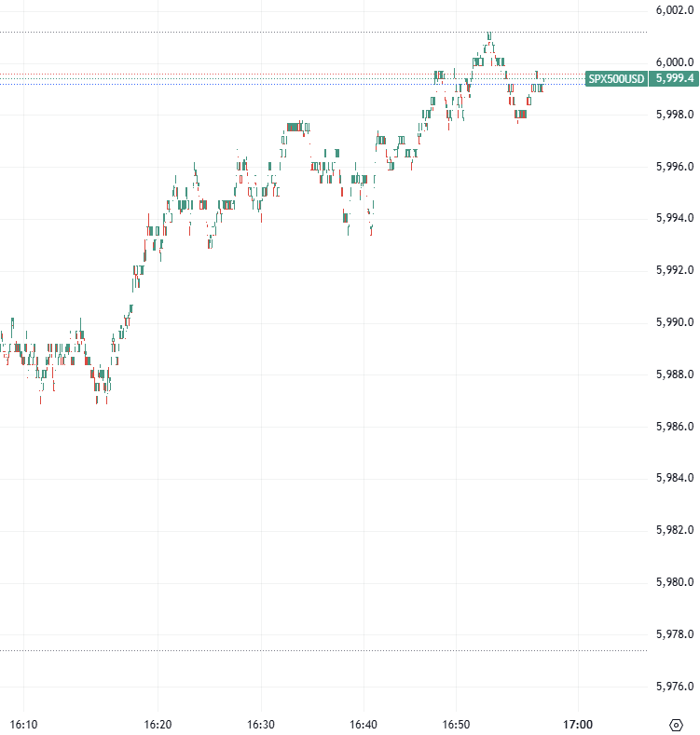
Task: Click the 16:30 time axis label
Action: click(x=261, y=724)
